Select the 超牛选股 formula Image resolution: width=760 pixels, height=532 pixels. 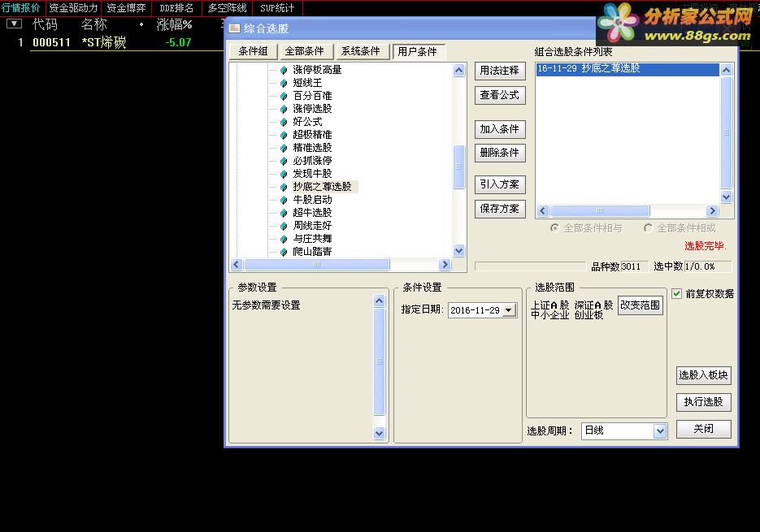click(x=312, y=213)
